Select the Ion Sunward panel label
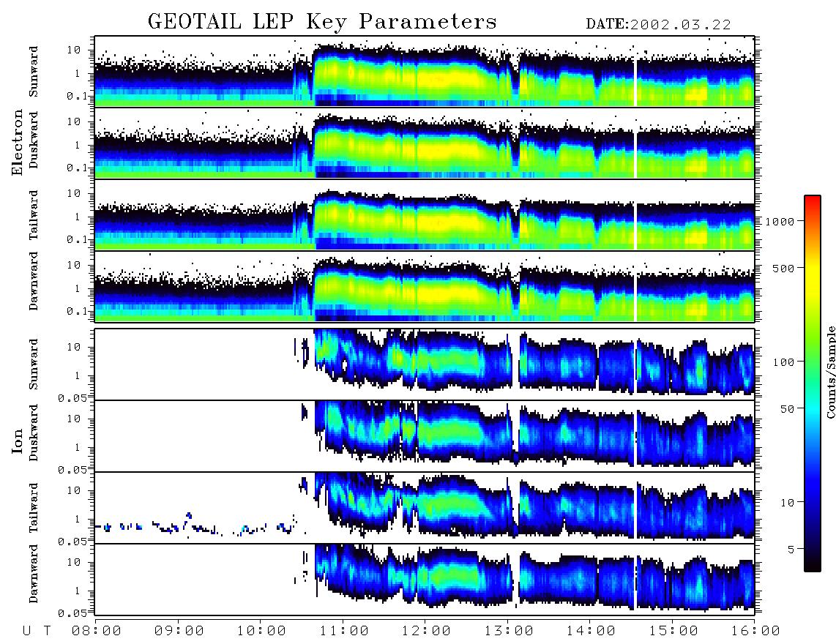Screen dimensions: 836x644 (x=33, y=364)
